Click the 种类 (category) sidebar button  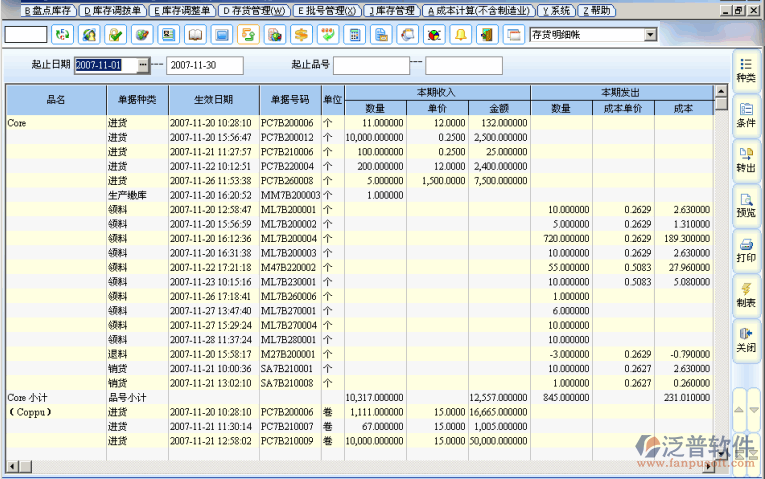[x=745, y=69]
